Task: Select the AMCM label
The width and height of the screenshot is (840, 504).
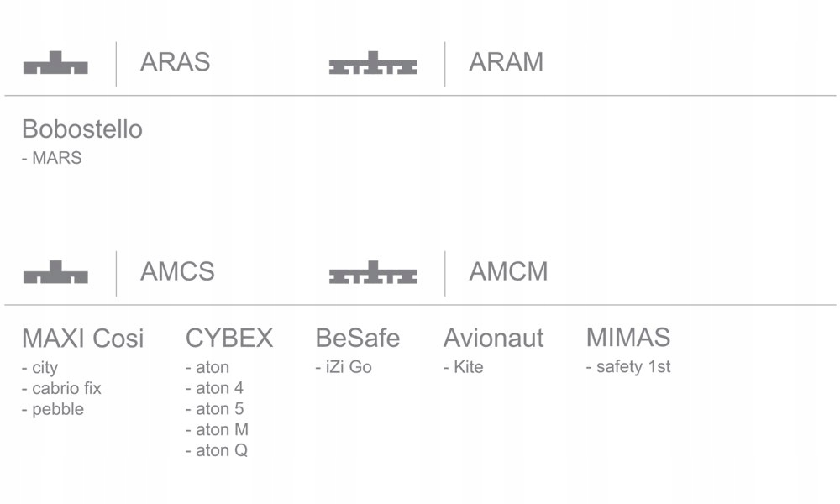Action: (x=508, y=271)
